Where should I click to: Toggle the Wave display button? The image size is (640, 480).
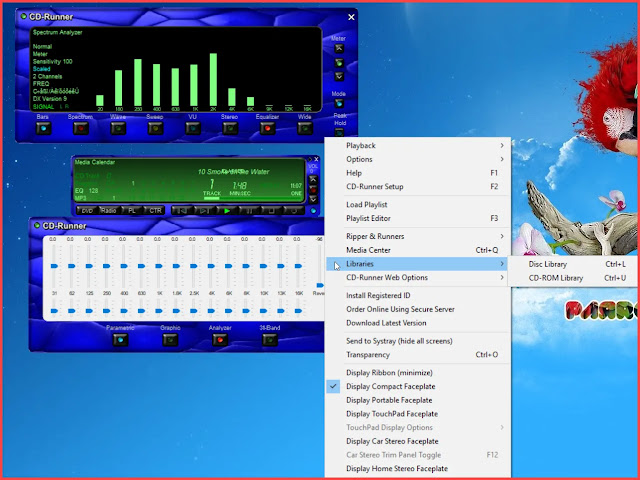(x=118, y=129)
